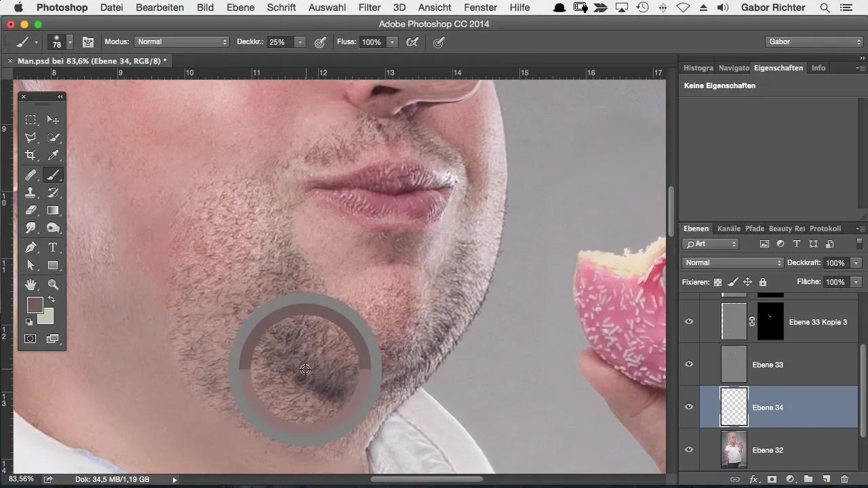
Task: Hide the Ebene 33 Kopie 3 layer
Action: coord(689,321)
